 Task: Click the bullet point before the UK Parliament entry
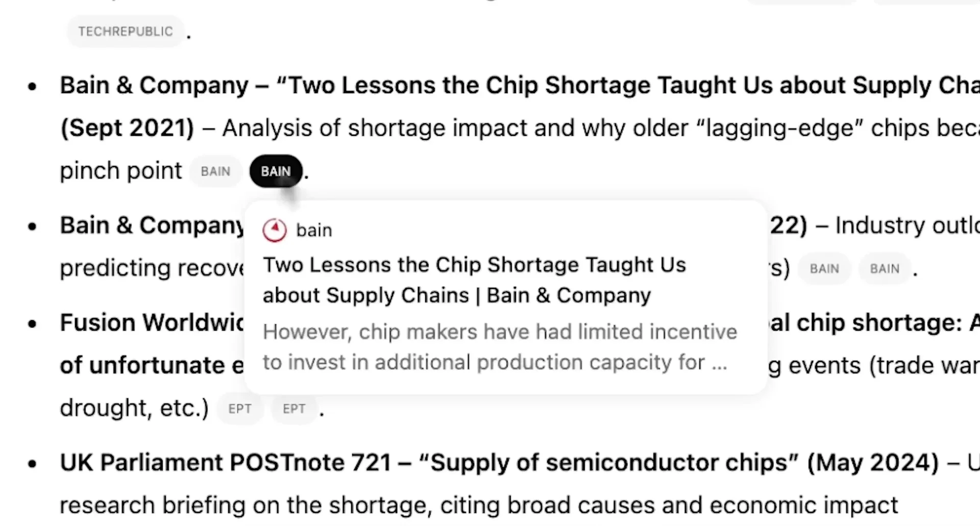33,464
